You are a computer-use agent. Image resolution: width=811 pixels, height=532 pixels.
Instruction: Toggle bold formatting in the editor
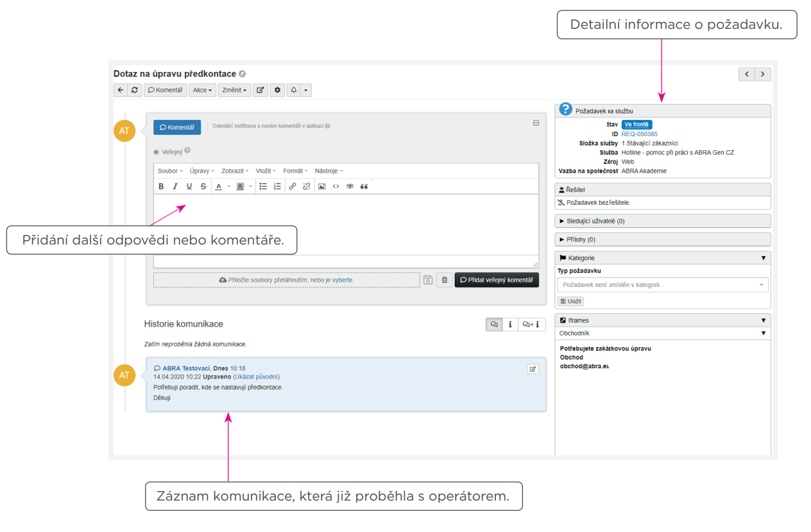(x=161, y=187)
